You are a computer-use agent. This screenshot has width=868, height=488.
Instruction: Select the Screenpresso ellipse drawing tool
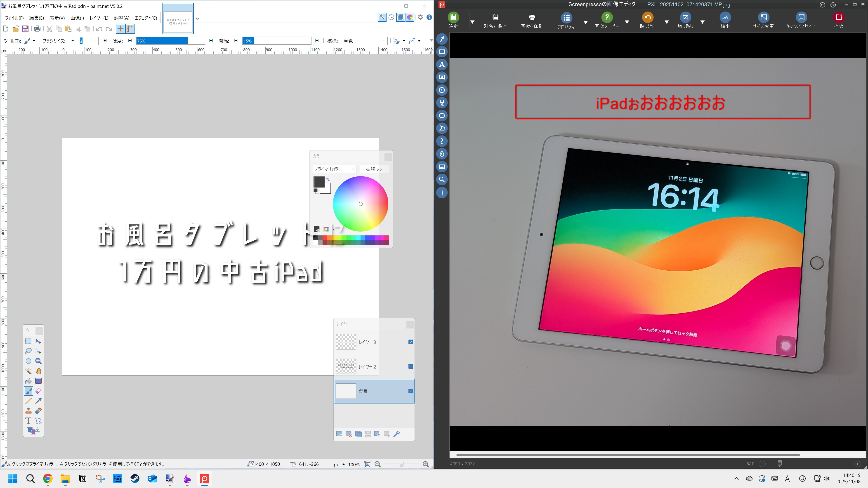click(442, 115)
